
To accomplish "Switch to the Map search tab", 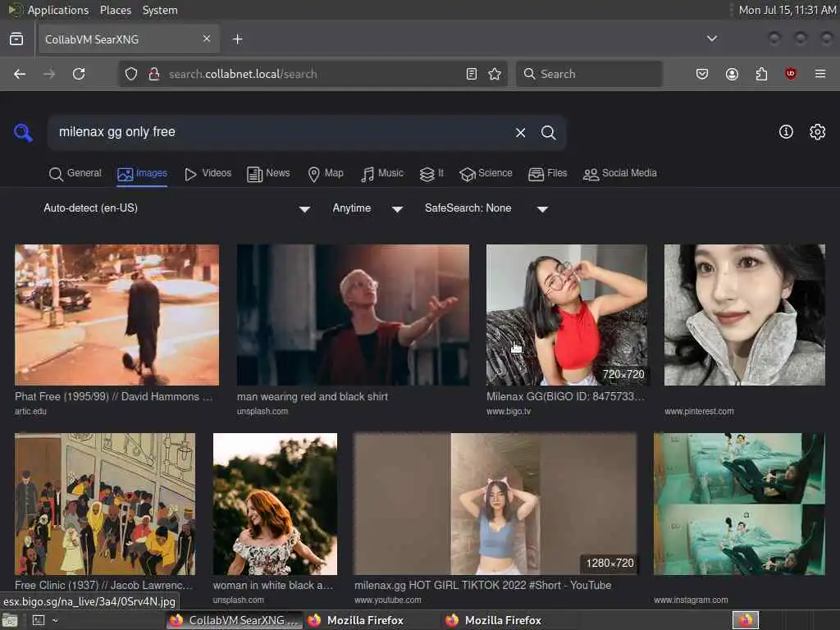I will pos(326,174).
